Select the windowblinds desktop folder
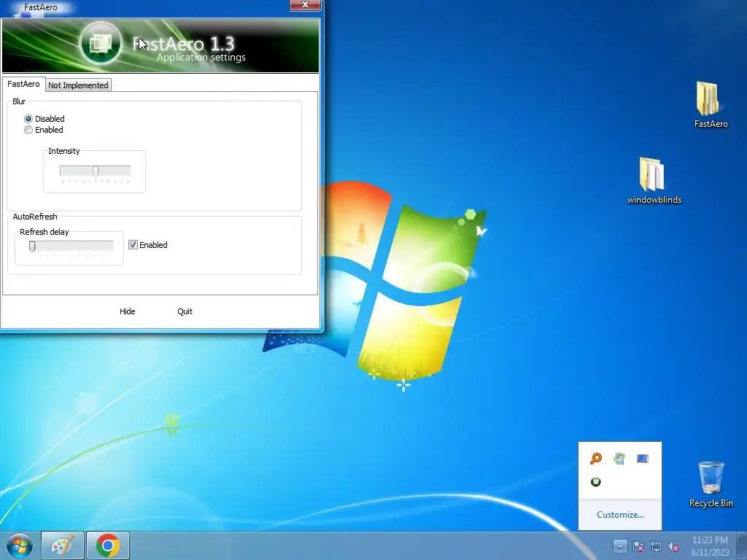 [x=654, y=181]
